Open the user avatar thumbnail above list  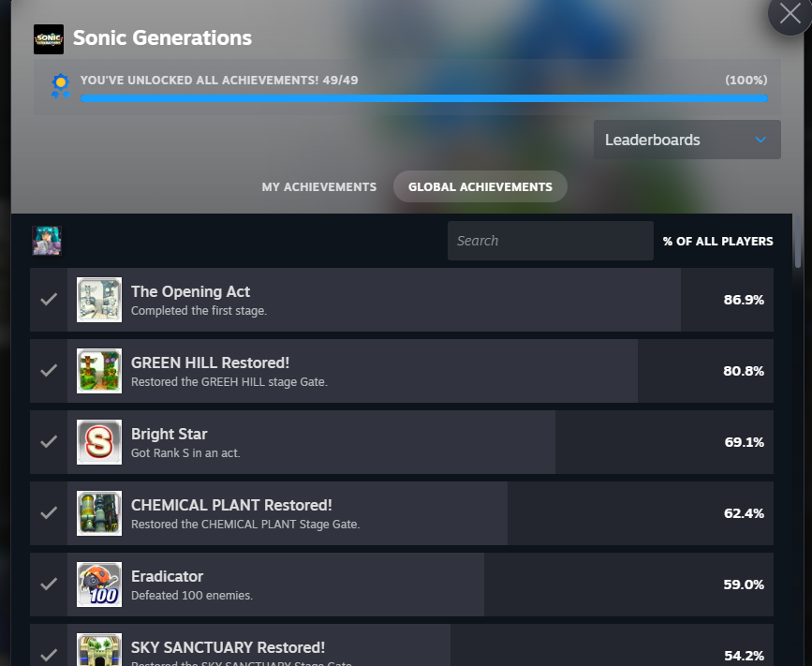(47, 241)
